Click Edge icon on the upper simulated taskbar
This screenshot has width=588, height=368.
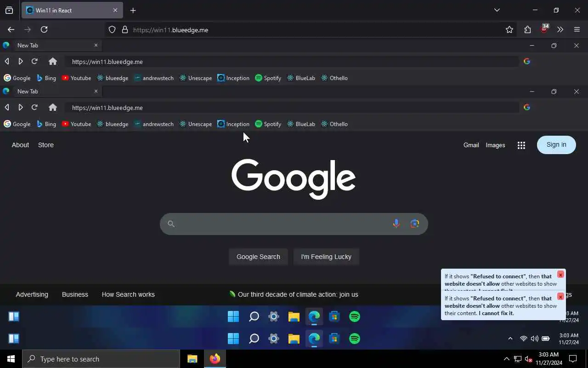(314, 316)
